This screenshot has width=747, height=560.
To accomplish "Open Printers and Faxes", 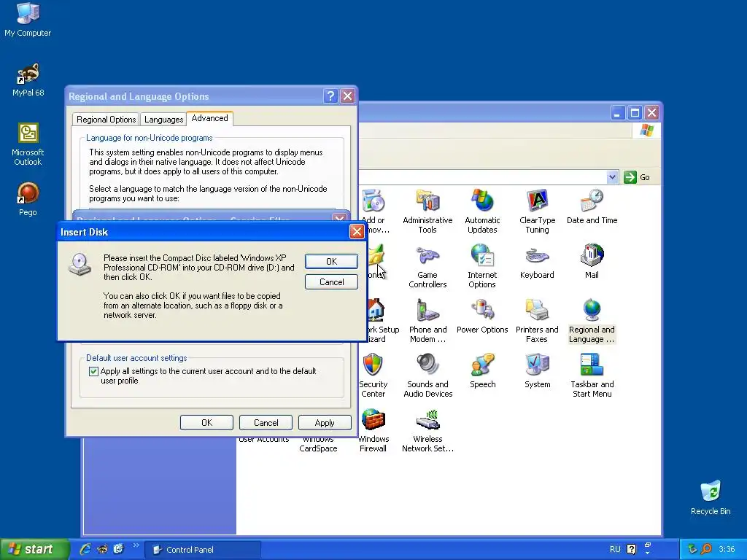I will point(537,321).
